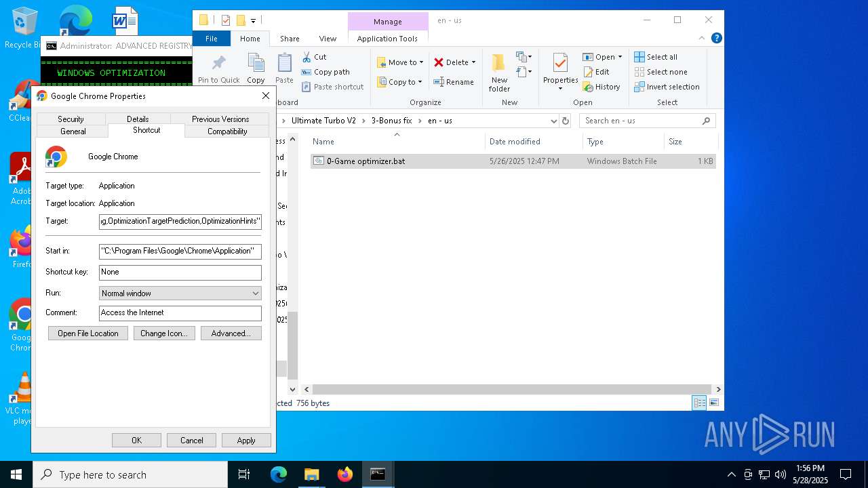Click the Start in input field
868x488 pixels.
click(x=180, y=251)
